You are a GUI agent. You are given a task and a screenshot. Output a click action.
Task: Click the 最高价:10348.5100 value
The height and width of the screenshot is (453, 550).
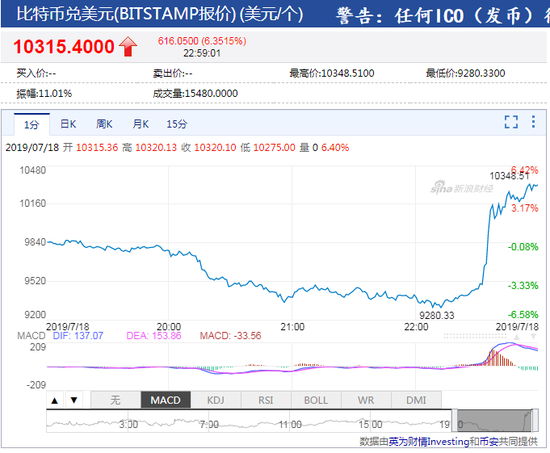pyautogui.click(x=332, y=73)
